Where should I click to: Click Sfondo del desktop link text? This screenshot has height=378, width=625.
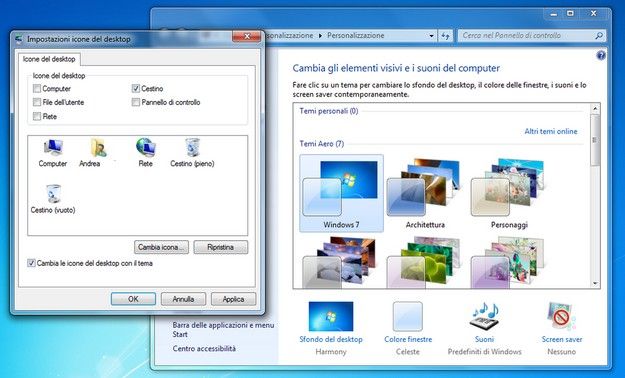click(x=331, y=339)
